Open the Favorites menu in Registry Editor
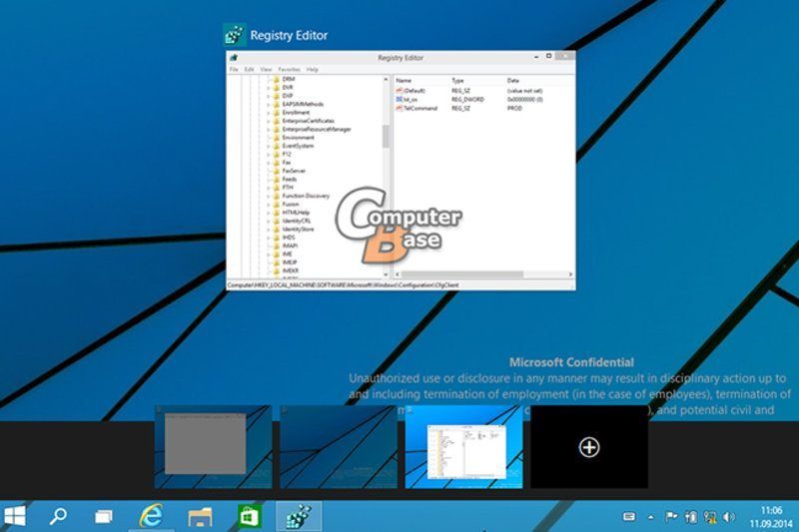 tap(290, 70)
